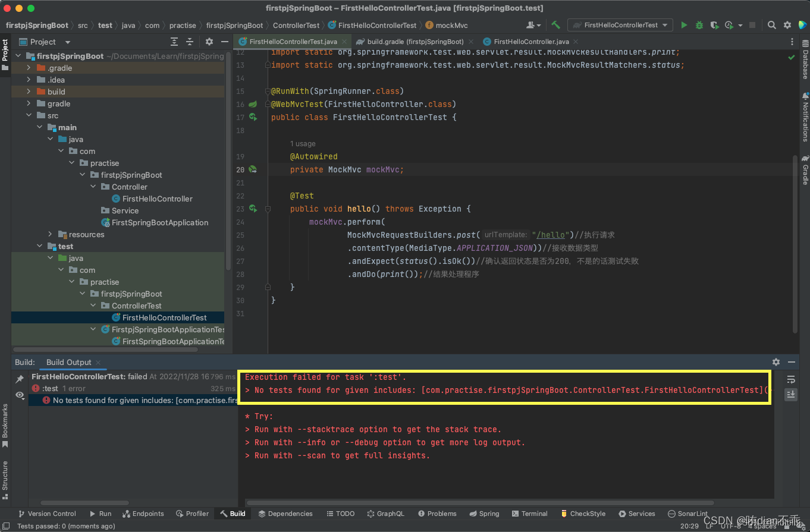Collapse the src folder

(x=29, y=115)
